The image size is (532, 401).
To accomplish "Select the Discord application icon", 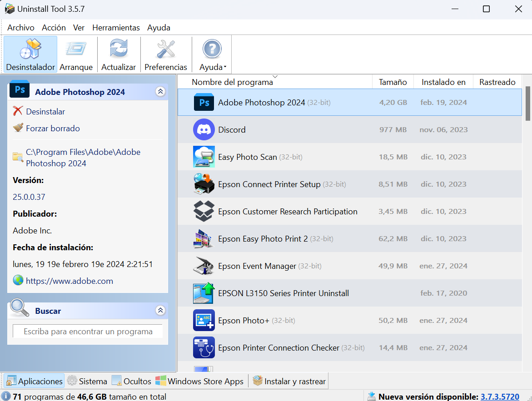I will (x=204, y=129).
